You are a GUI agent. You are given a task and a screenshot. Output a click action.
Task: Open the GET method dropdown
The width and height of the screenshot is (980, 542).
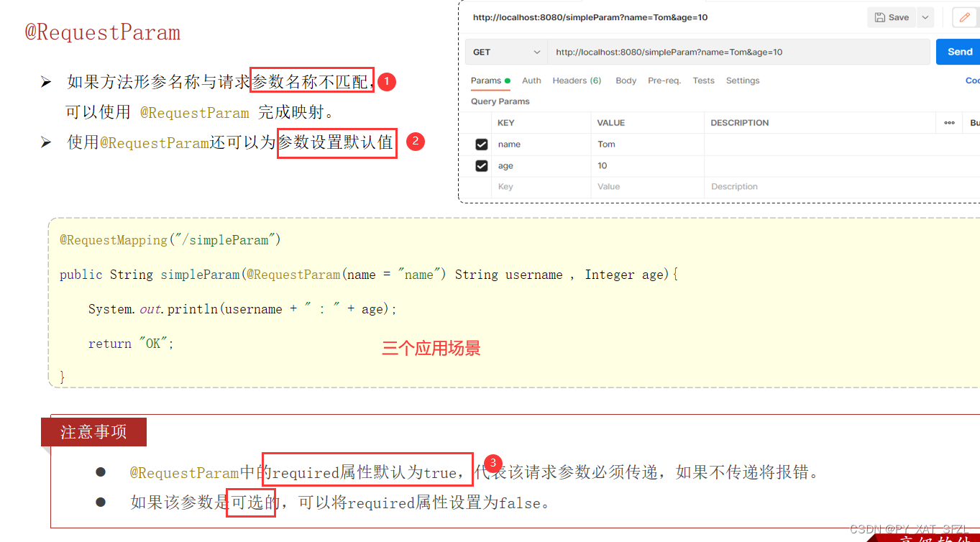pyautogui.click(x=506, y=52)
